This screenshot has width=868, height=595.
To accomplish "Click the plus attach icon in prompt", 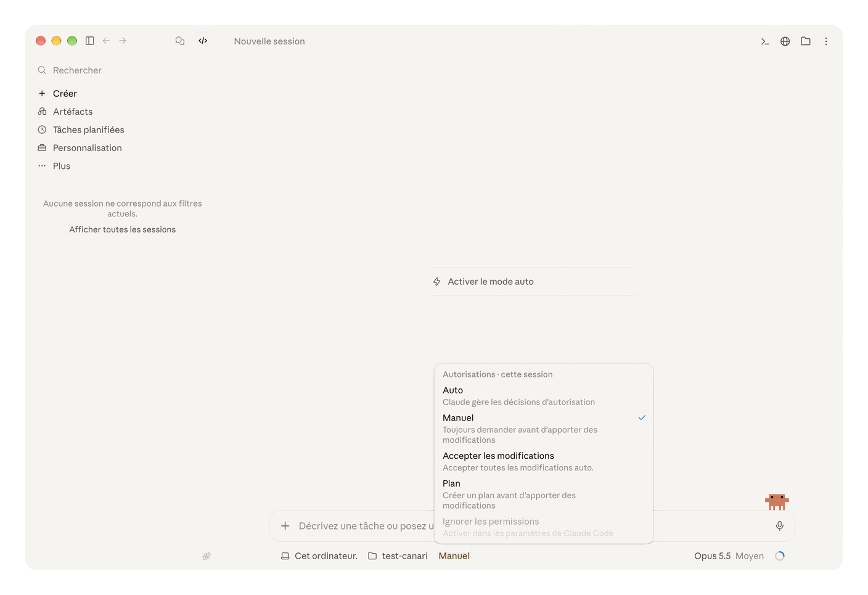I will [x=285, y=526].
